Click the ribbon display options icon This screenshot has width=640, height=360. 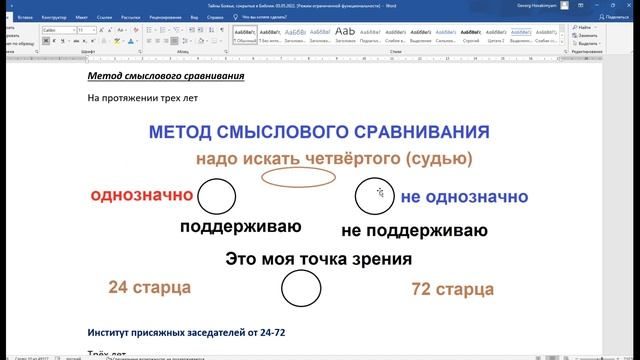[x=580, y=5]
